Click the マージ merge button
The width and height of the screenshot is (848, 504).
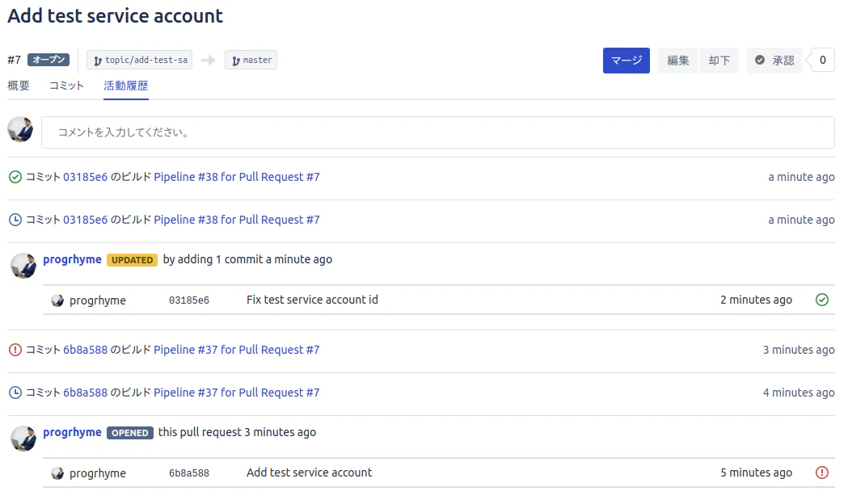tap(626, 60)
